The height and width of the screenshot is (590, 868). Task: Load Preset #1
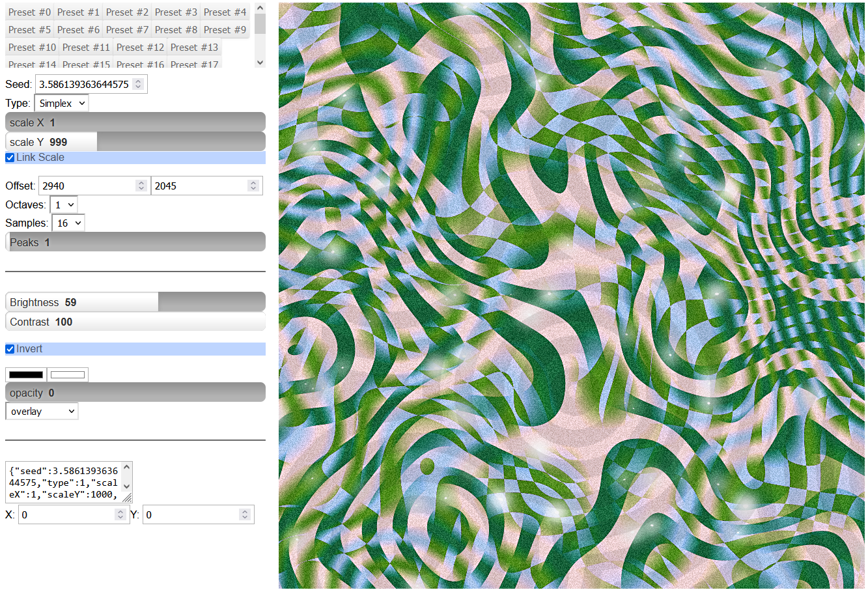[x=78, y=12]
